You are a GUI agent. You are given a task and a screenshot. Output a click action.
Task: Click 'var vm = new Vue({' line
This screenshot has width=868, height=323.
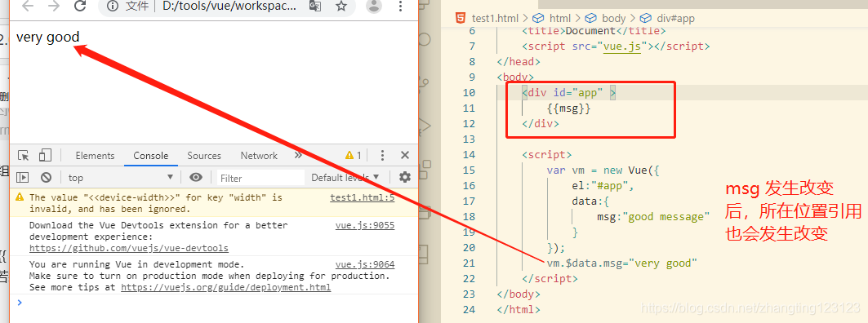(603, 170)
